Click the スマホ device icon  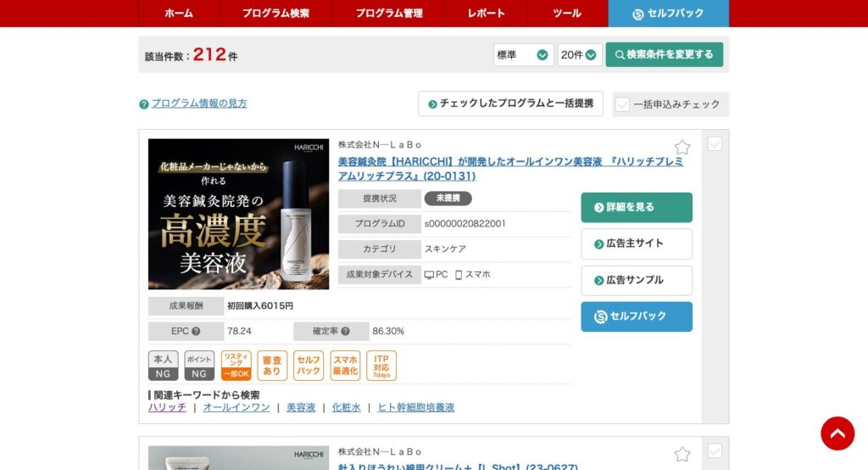459,275
